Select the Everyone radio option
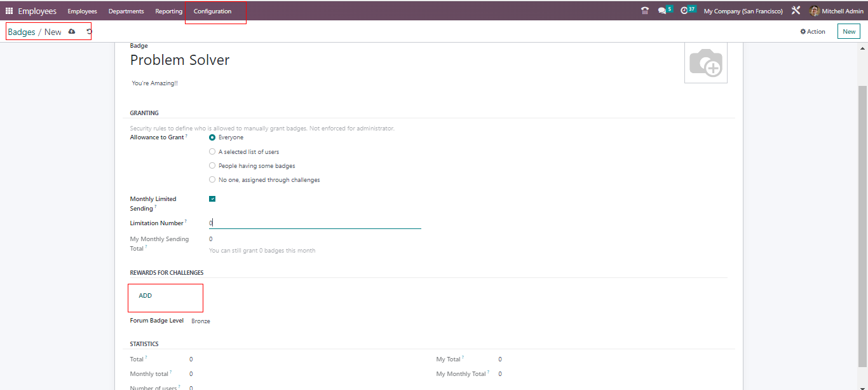This screenshot has height=390, width=868. (x=212, y=137)
